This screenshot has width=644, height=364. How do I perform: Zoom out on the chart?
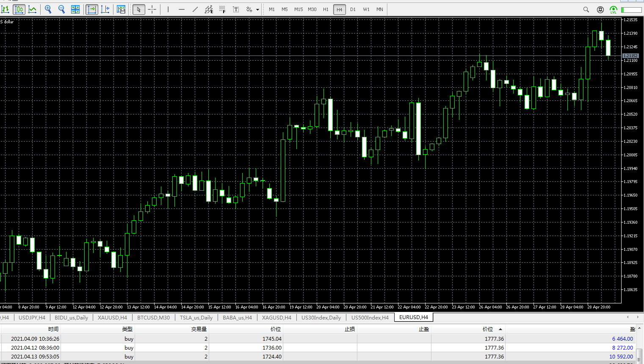click(x=62, y=9)
